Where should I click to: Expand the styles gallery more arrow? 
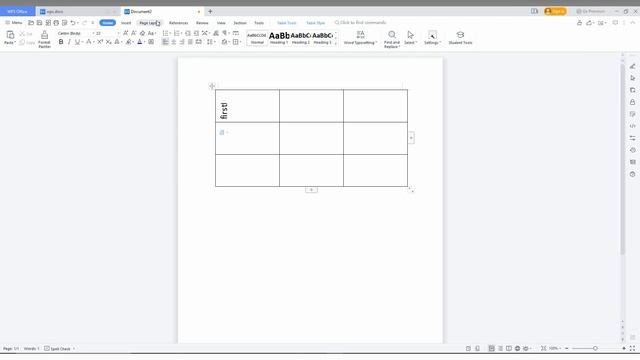coord(336,43)
